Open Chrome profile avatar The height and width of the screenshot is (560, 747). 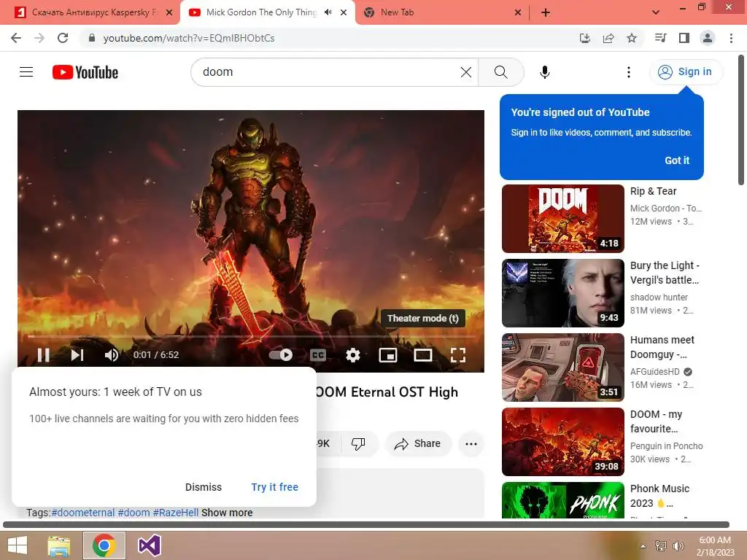tap(708, 38)
